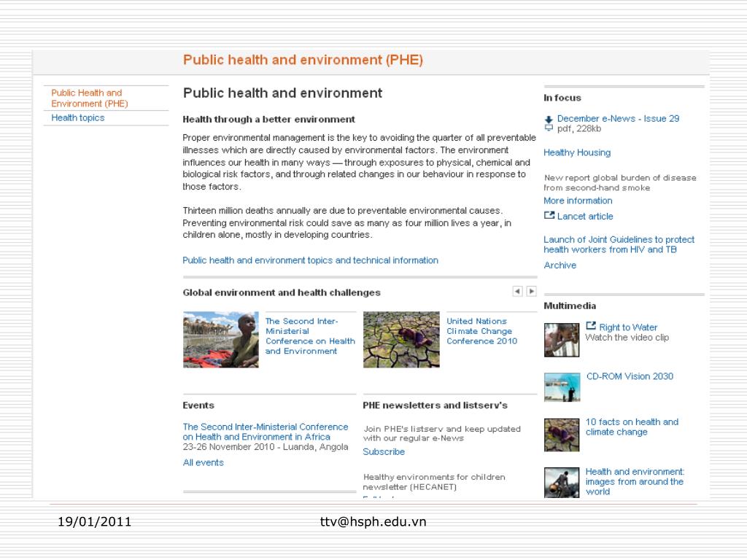Viewport: 747px width, 560px height.
Task: Click the PHE newsletters and listserv's heading
Action: [x=435, y=405]
